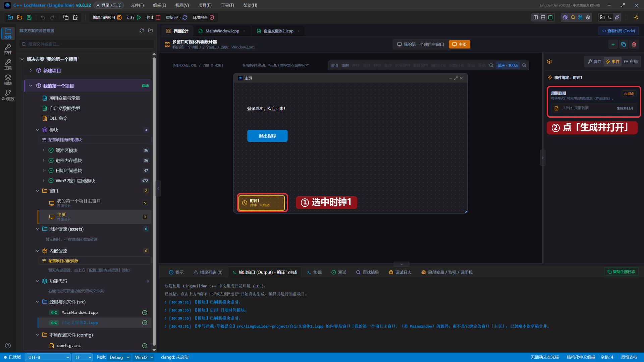Expand the 新建项目 tree node
The image size is (644, 362).
click(31, 70)
